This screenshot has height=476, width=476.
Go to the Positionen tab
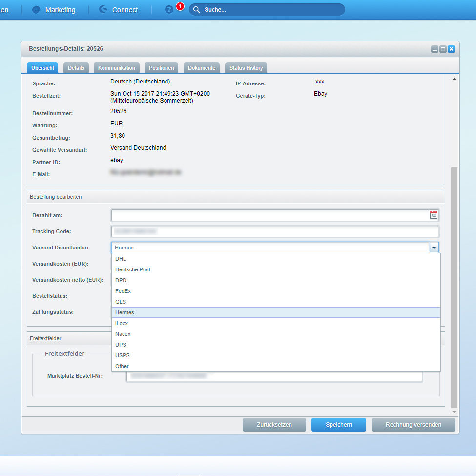161,68
